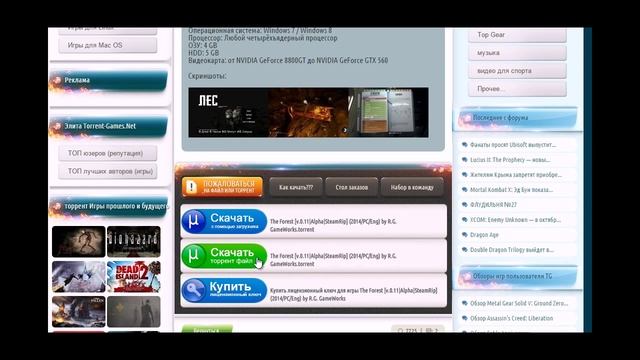The image size is (640, 360).
Task: Click the magnifier key icon on Купить
Action: (x=193, y=291)
